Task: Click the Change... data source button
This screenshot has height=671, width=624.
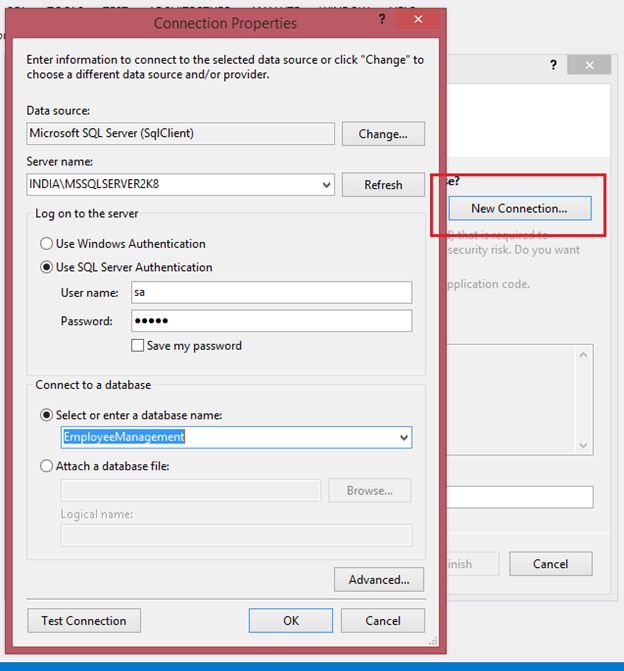Action: [x=383, y=134]
